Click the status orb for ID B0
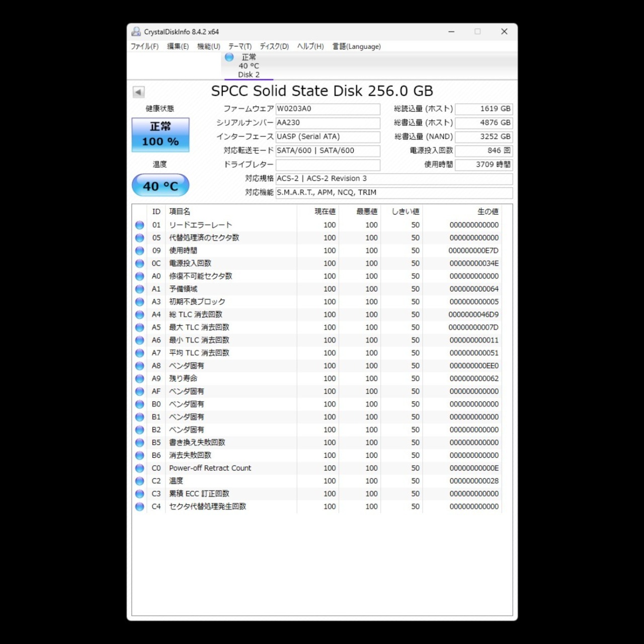This screenshot has width=644, height=644. point(140,405)
